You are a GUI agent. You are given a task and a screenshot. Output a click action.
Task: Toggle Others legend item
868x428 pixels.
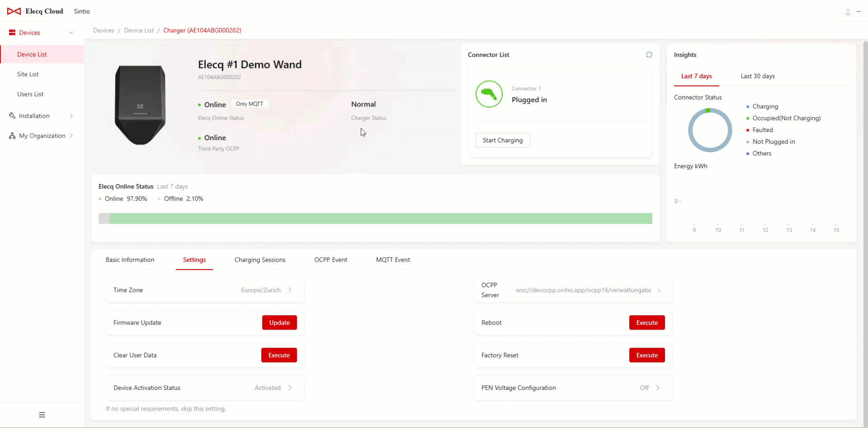[x=759, y=154]
